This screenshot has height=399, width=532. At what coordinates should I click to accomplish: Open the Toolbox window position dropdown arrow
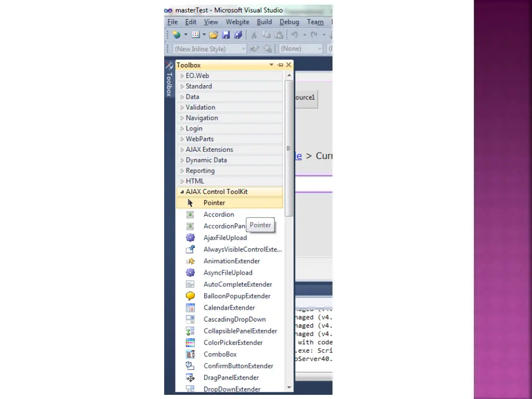pyautogui.click(x=271, y=65)
